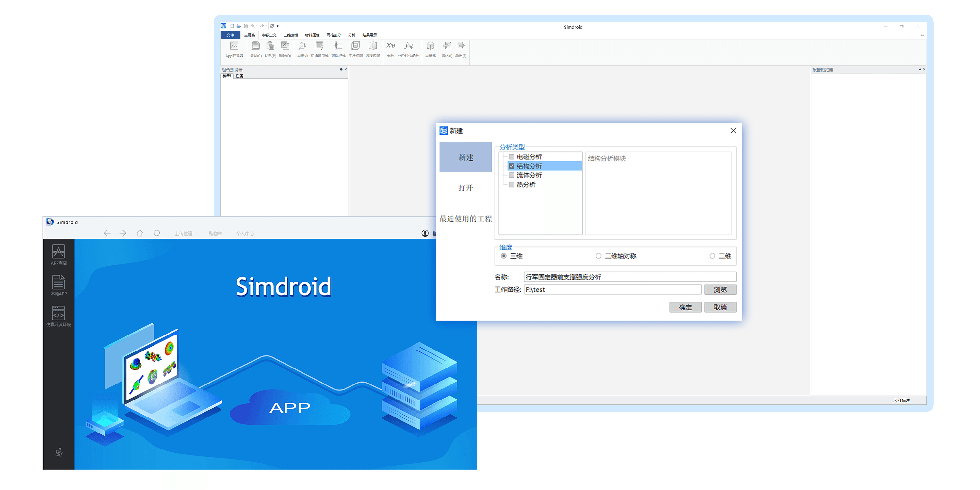Check the 流体分析 checkbox

(x=511, y=175)
